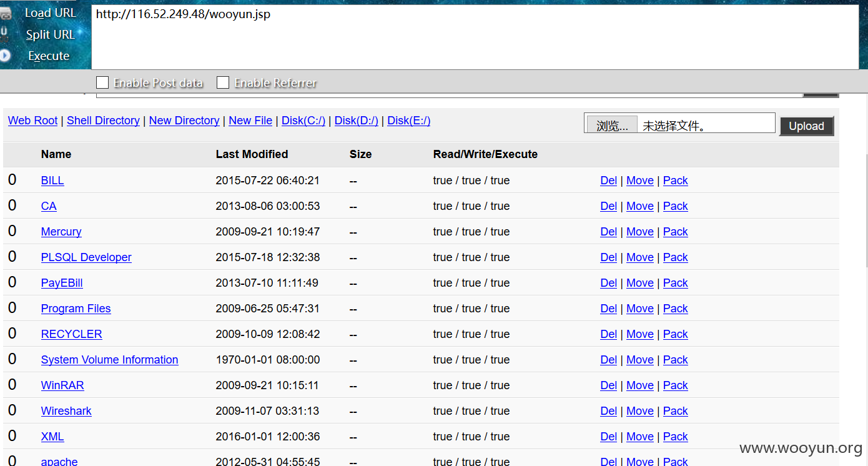Viewport: 868px width, 466px height.
Task: Enable Referrer checkbox
Action: 223,82
